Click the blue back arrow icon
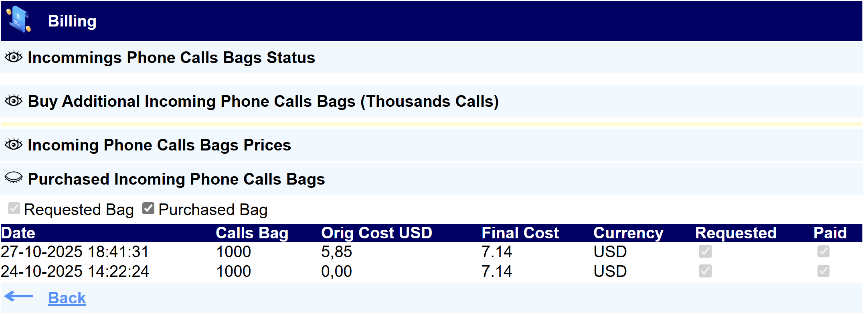 tap(19, 297)
